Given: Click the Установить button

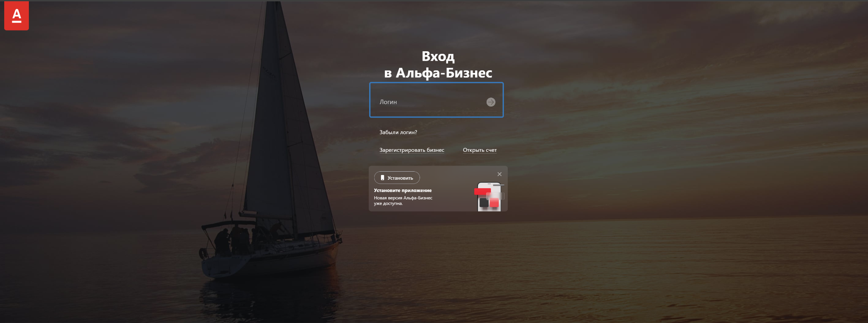Looking at the screenshot, I should coord(397,178).
